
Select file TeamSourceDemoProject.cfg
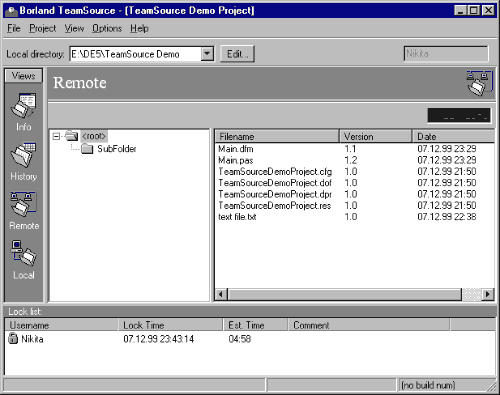pos(275,172)
